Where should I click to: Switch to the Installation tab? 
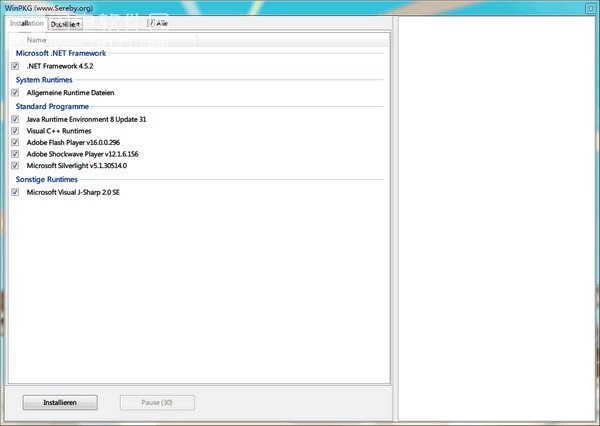tap(26, 23)
